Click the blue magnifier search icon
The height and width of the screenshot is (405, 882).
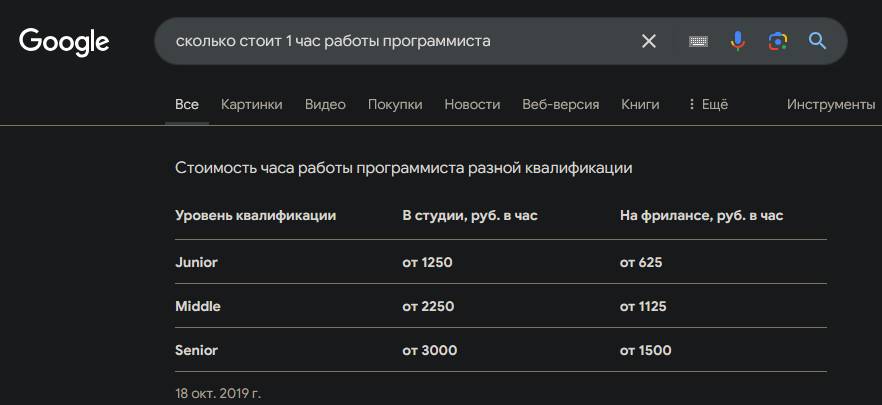[x=817, y=41]
